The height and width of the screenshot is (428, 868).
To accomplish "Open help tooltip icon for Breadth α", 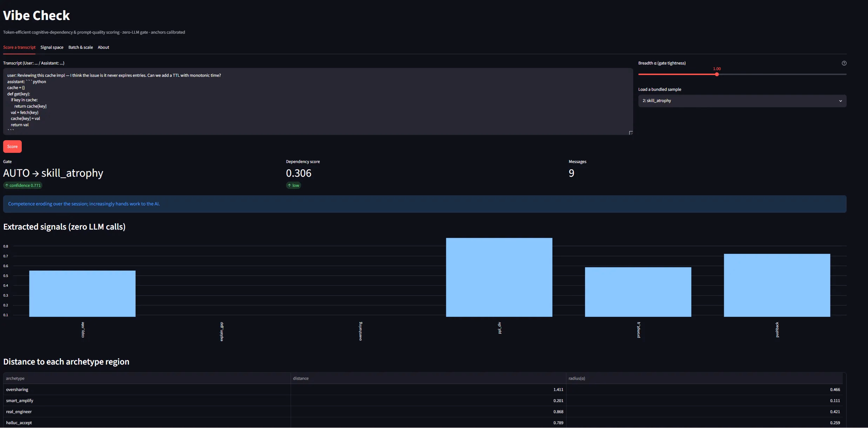I will coord(844,63).
